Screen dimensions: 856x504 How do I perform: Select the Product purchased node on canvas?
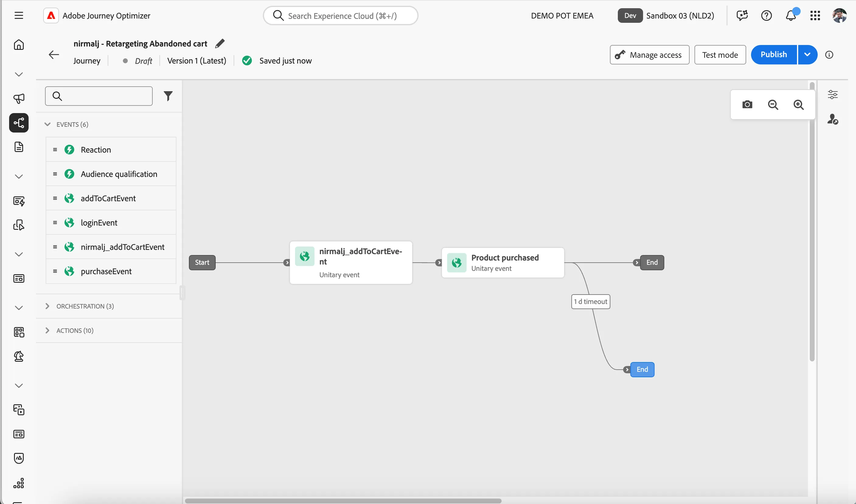[x=503, y=263]
